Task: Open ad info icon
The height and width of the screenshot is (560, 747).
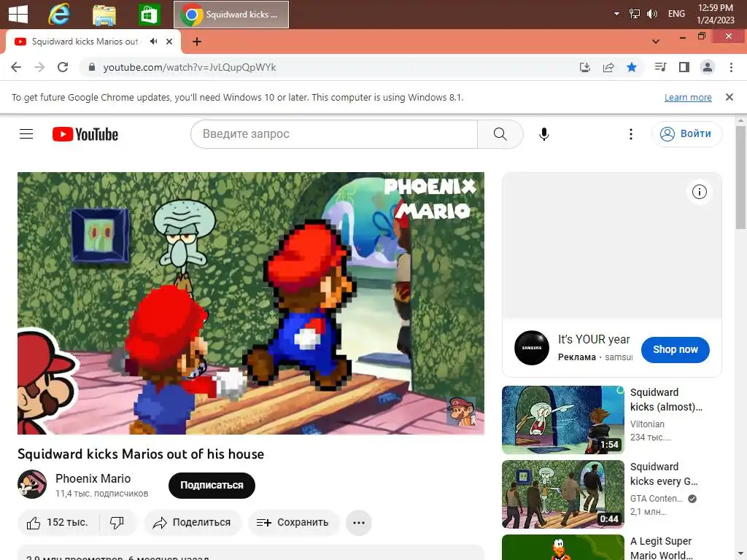Action: click(x=700, y=192)
